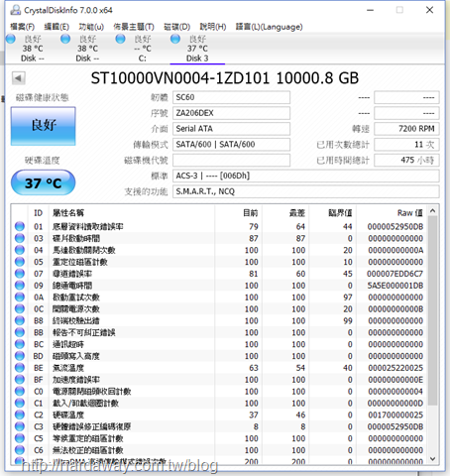Click the interface field Serial ATA
Image resolution: width=450 pixels, height=476 pixels.
231,129
